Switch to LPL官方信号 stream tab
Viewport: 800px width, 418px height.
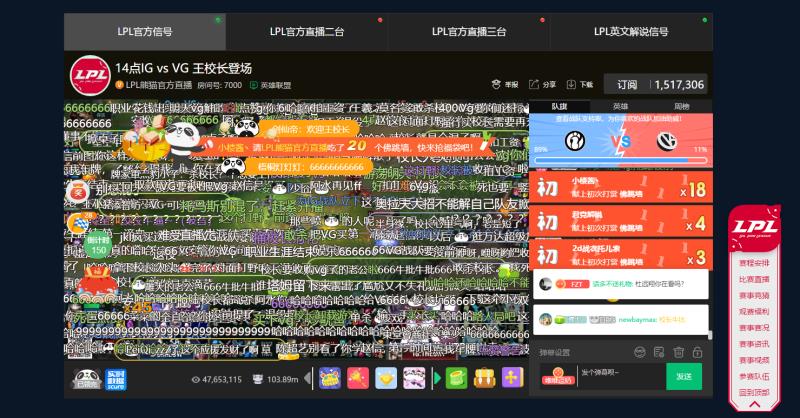pyautogui.click(x=145, y=32)
